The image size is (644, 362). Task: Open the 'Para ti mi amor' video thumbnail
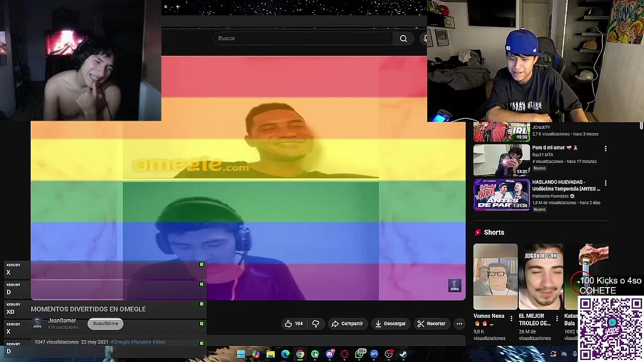(502, 160)
